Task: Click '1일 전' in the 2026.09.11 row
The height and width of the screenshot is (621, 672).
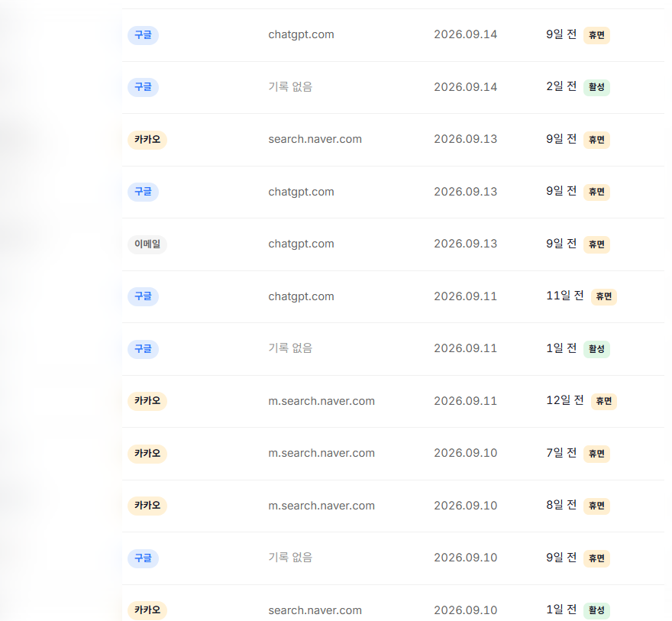Action: pos(561,348)
